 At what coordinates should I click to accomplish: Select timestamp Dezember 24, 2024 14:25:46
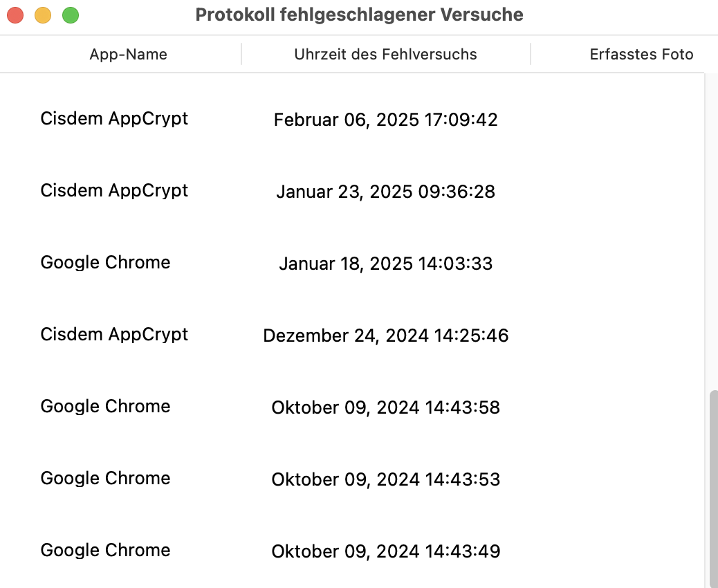[x=385, y=336]
